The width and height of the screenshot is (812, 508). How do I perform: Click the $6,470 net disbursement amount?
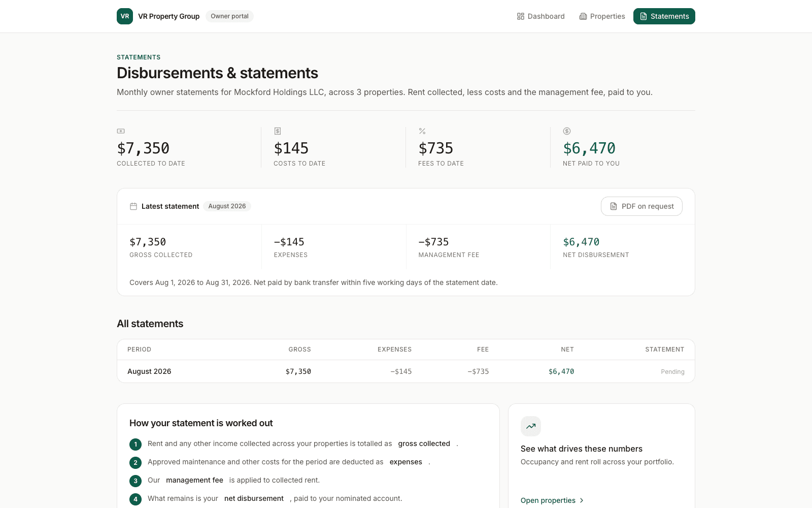pyautogui.click(x=581, y=242)
